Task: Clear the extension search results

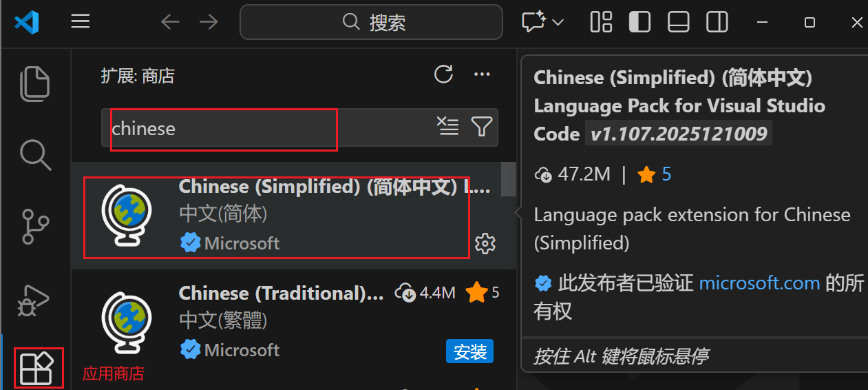Action: click(x=448, y=126)
